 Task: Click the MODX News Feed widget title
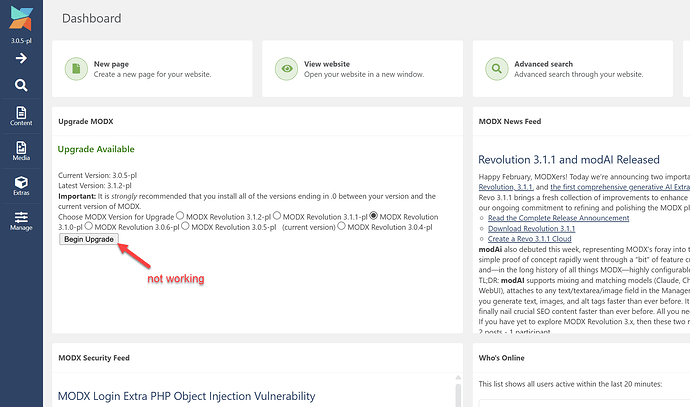[x=510, y=121]
